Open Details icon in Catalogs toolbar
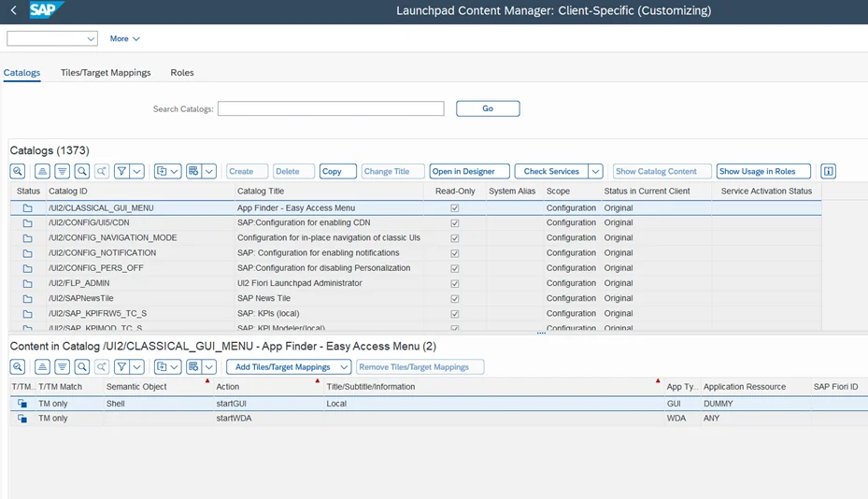The width and height of the screenshot is (868, 499). click(18, 171)
